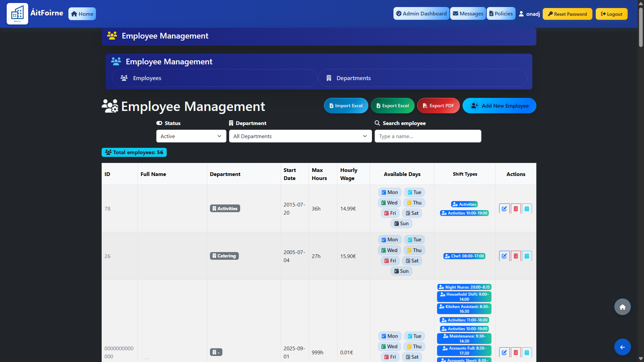Click the Search employee name field
The height and width of the screenshot is (362, 644).
click(x=428, y=136)
